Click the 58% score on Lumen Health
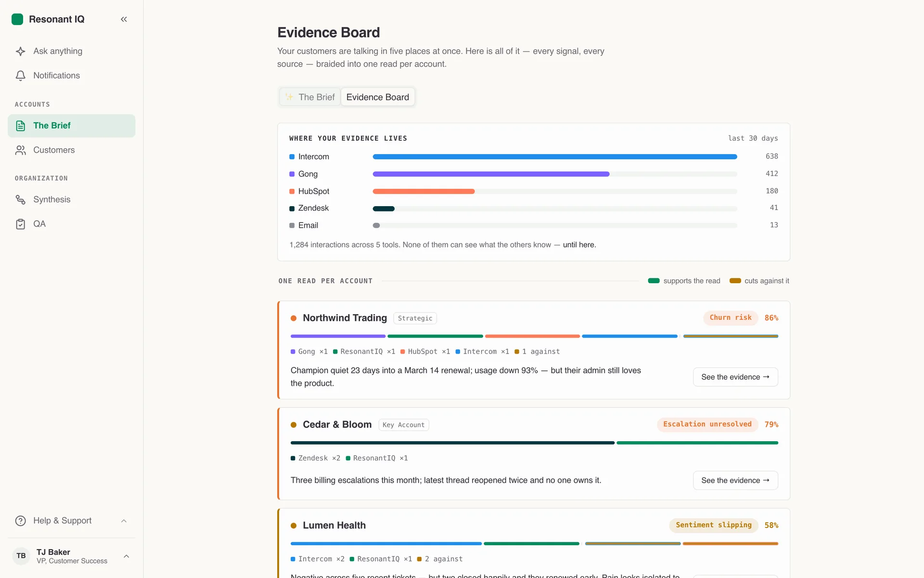 click(771, 525)
